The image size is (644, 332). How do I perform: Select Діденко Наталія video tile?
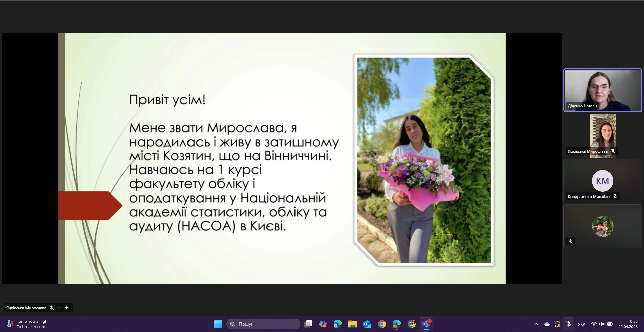602,90
